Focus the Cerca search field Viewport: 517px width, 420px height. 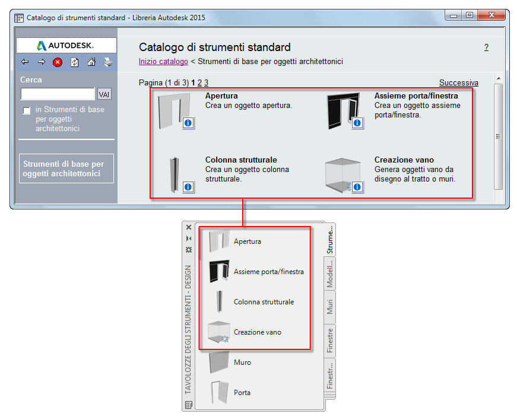(x=58, y=94)
